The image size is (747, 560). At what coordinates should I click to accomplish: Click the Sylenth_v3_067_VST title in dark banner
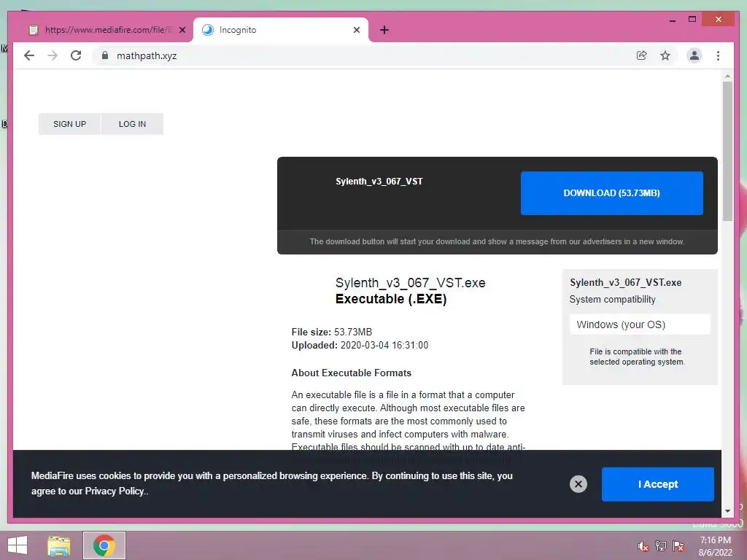(379, 182)
